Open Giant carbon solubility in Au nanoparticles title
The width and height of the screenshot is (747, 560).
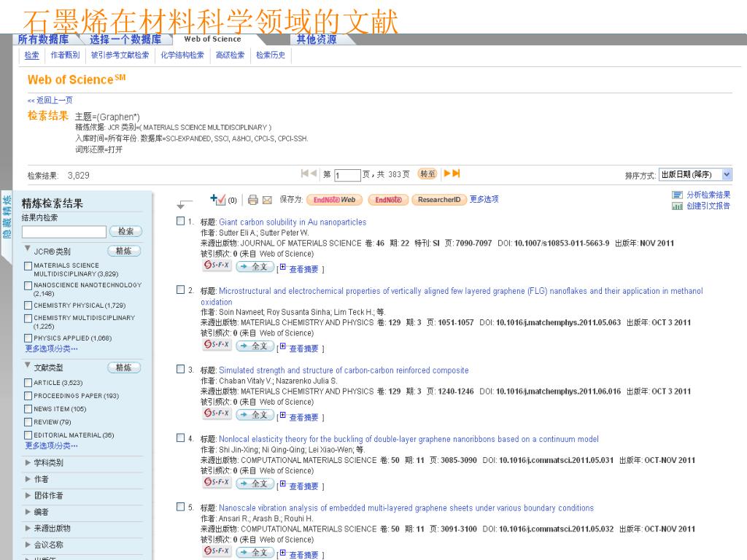coord(293,222)
